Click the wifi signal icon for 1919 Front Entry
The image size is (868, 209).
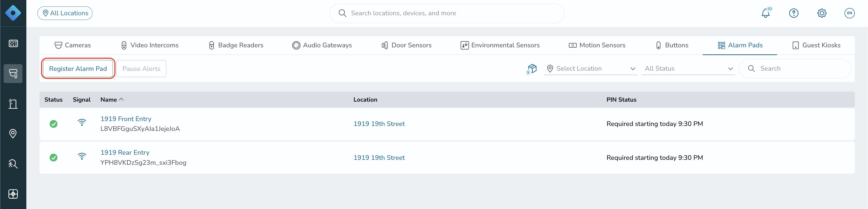coord(82,122)
